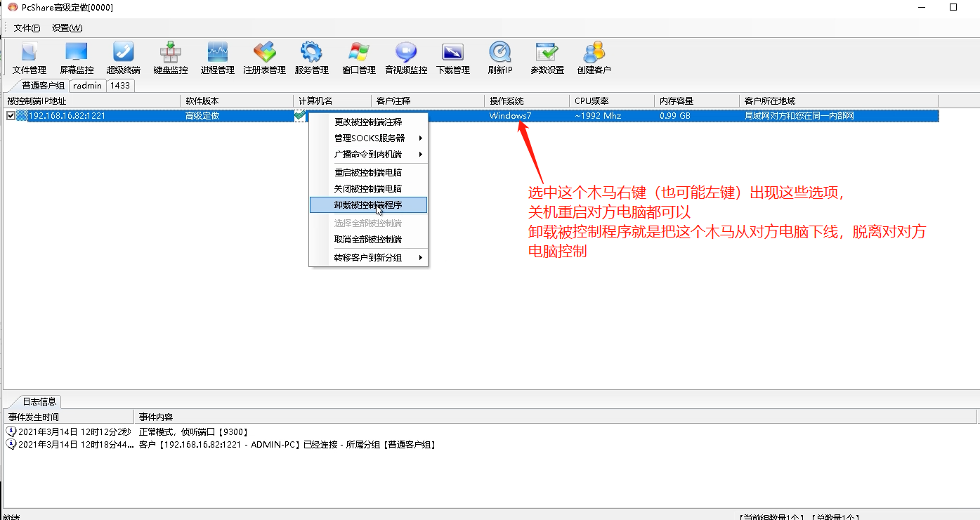980x520 pixels.
Task: Sort by 计算机名 column header
Action: tap(332, 101)
